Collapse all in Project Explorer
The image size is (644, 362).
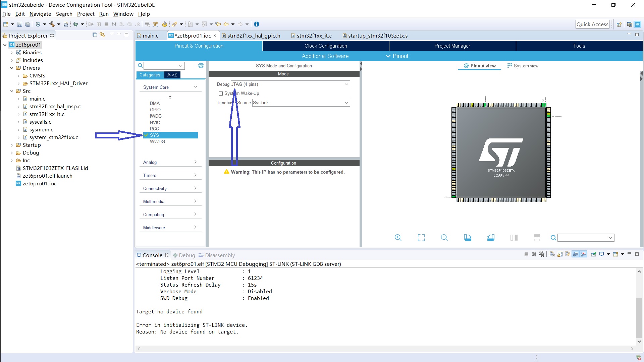(x=95, y=35)
